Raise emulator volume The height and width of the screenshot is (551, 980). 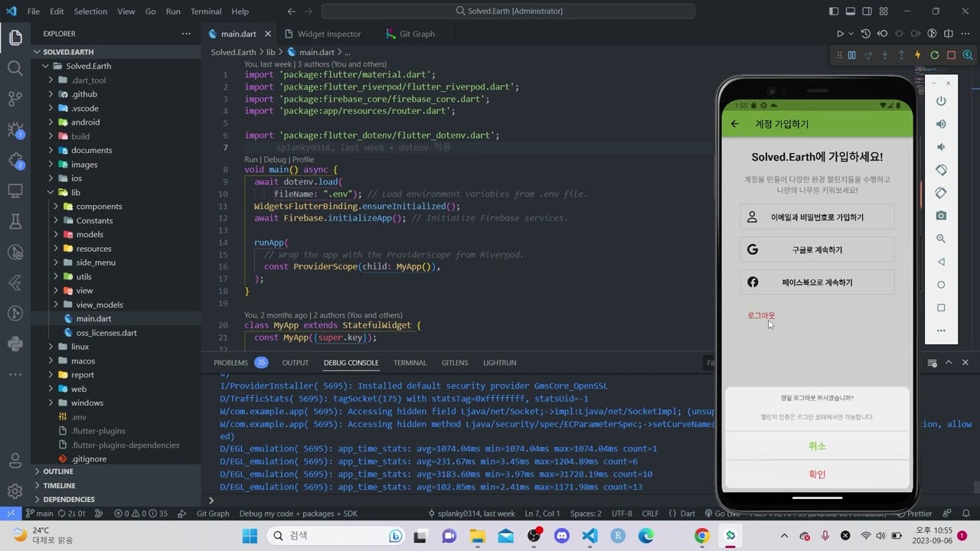pos(941,124)
